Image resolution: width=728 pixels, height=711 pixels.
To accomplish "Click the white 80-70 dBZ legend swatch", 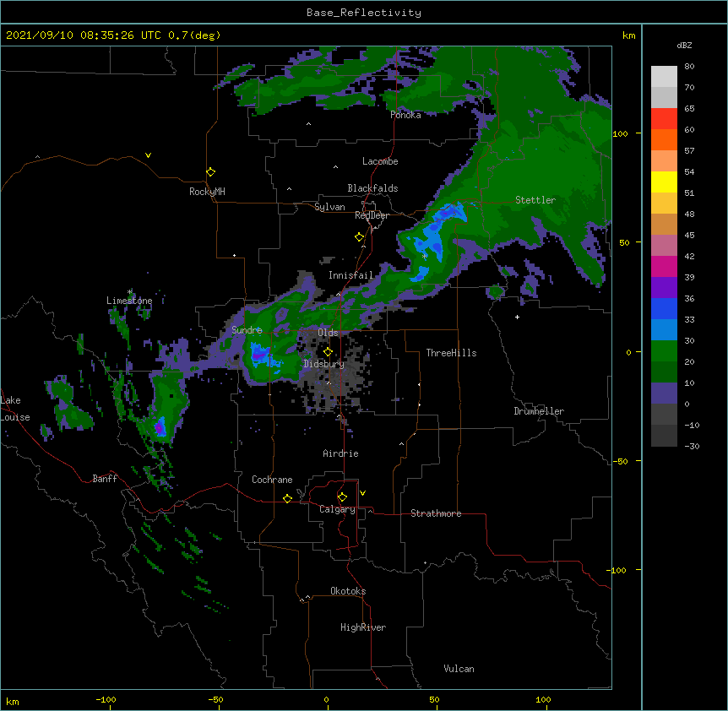I will pyautogui.click(x=664, y=77).
